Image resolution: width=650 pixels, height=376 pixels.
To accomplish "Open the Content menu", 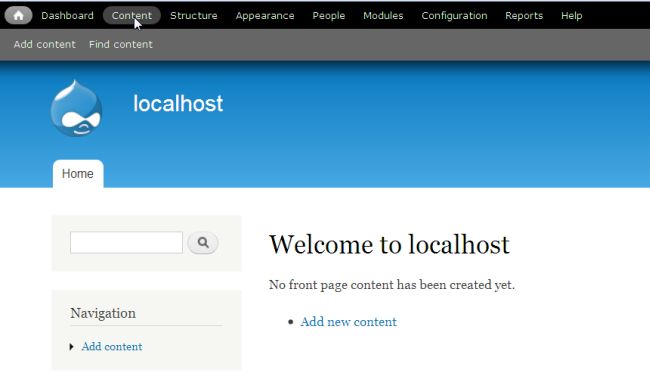I will [x=132, y=16].
